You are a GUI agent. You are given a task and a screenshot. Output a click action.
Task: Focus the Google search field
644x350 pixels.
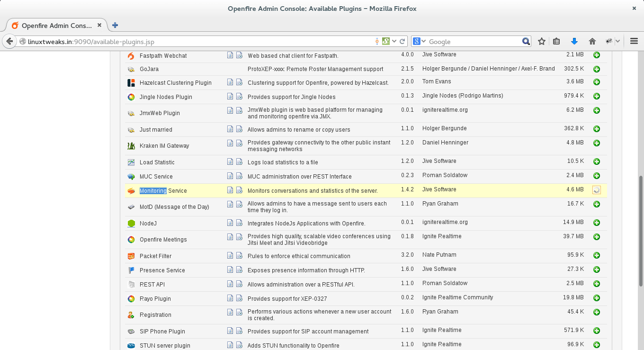pos(474,42)
